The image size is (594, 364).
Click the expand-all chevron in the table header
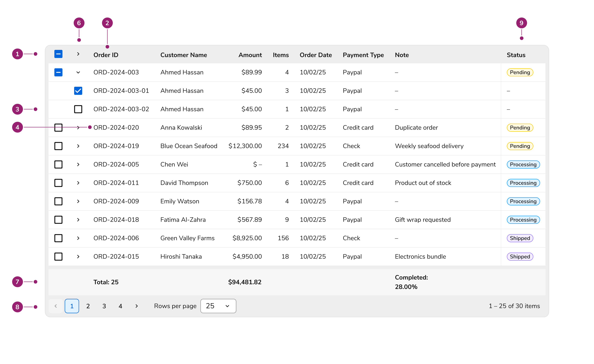coord(78,54)
